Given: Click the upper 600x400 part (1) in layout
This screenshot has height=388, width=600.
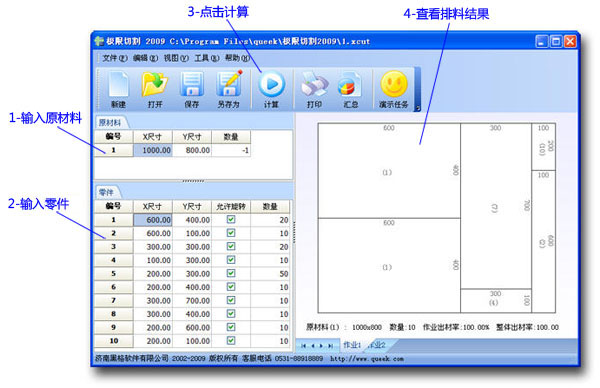Looking at the screenshot, I should pos(389,171).
